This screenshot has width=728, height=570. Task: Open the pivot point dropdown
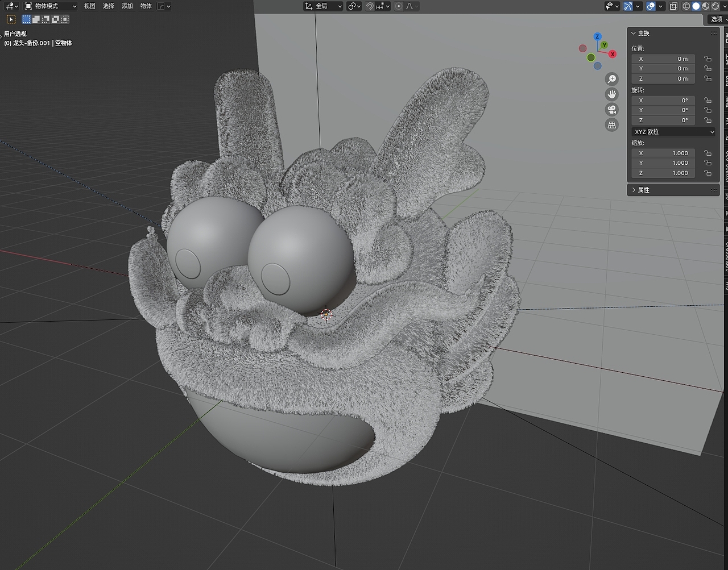[354, 6]
